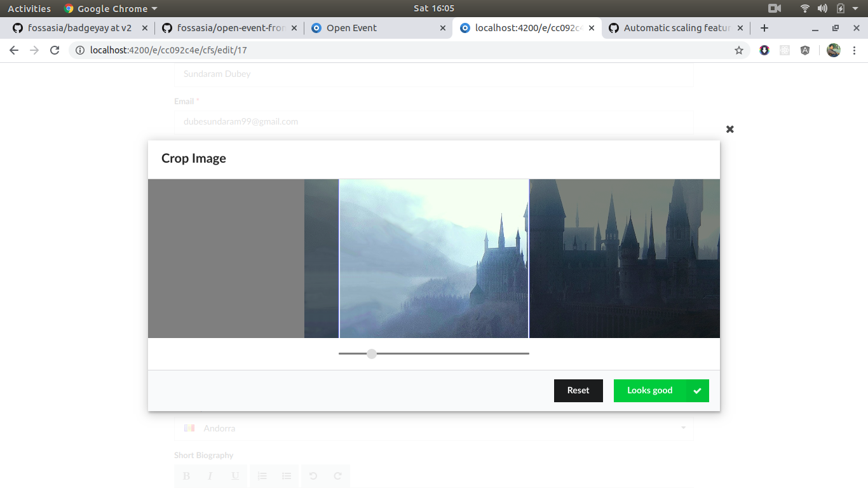Reload the current page
868x488 pixels.
[x=55, y=50]
